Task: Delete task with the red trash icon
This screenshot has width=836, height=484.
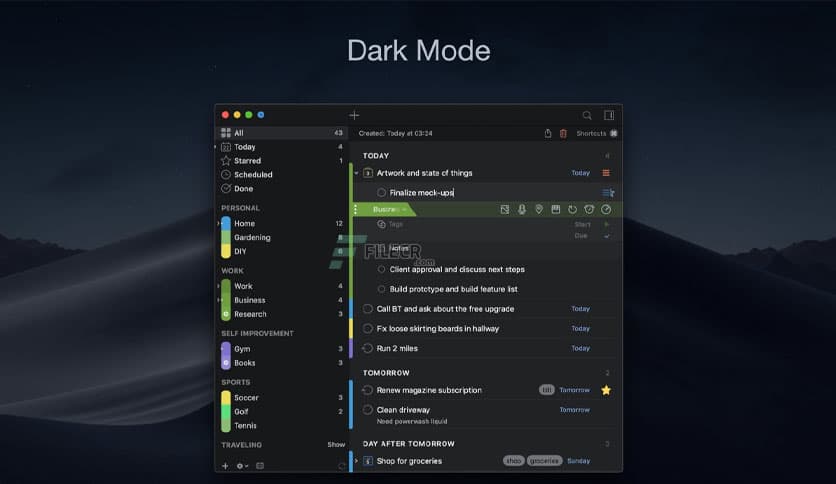Action: pos(563,133)
